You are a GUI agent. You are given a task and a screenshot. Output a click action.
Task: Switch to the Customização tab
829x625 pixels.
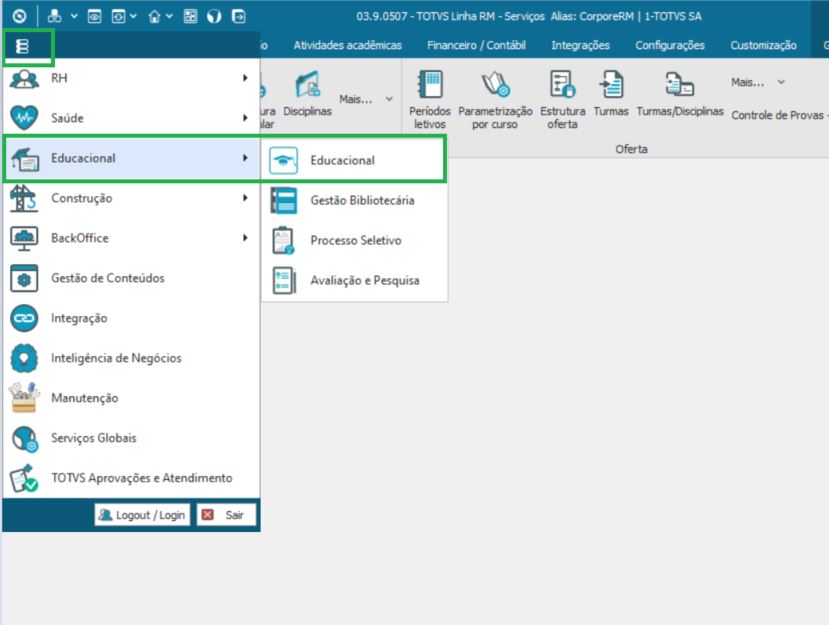763,45
